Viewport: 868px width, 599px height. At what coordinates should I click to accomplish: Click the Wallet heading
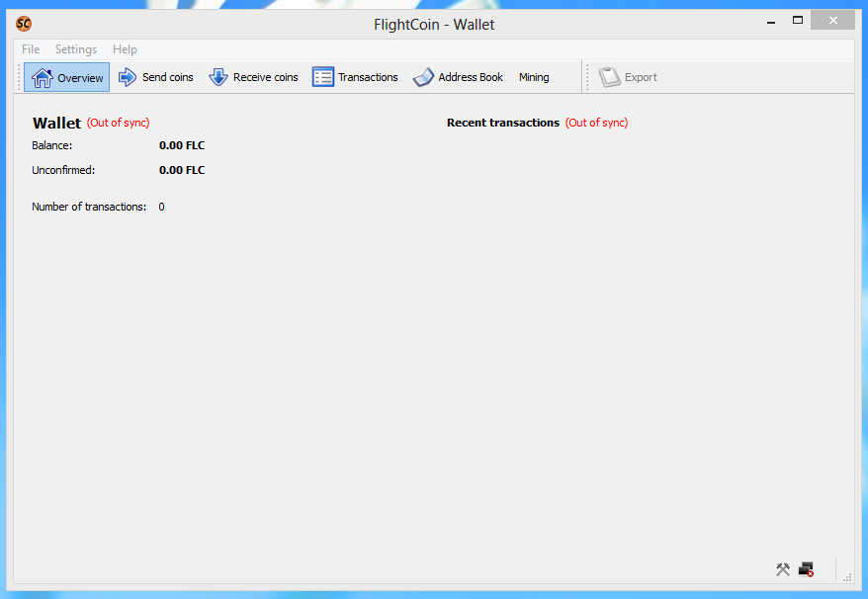[x=56, y=123]
